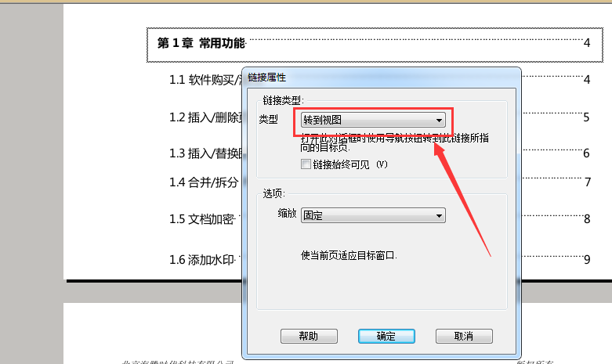This screenshot has height=364, width=612.
Task: Click the 1.4 合并/拆分 contents entry
Action: (204, 182)
